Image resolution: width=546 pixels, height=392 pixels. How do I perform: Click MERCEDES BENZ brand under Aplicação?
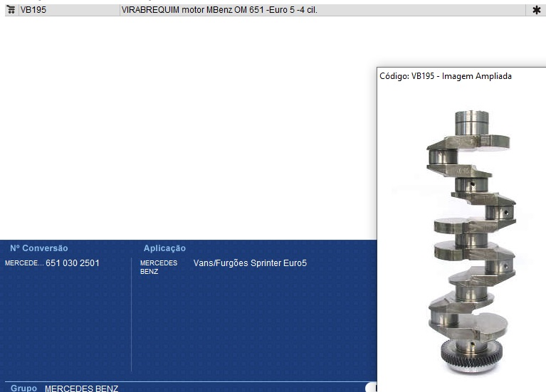point(158,267)
